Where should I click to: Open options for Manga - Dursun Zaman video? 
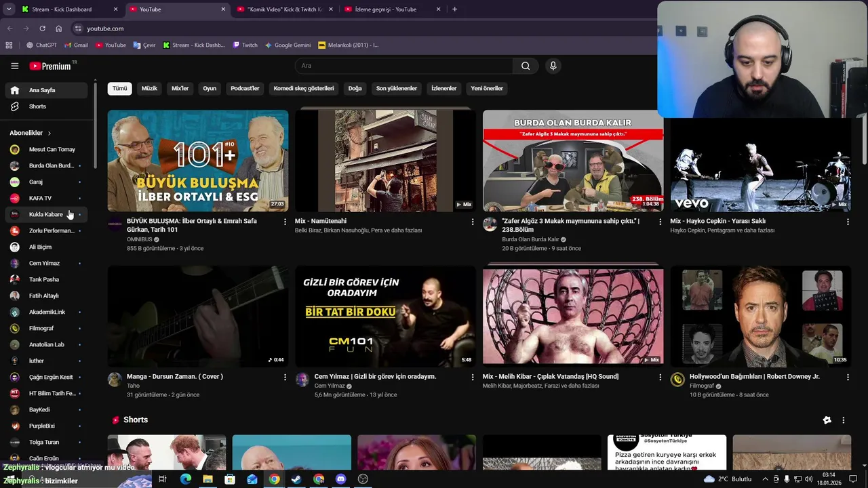tap(285, 377)
